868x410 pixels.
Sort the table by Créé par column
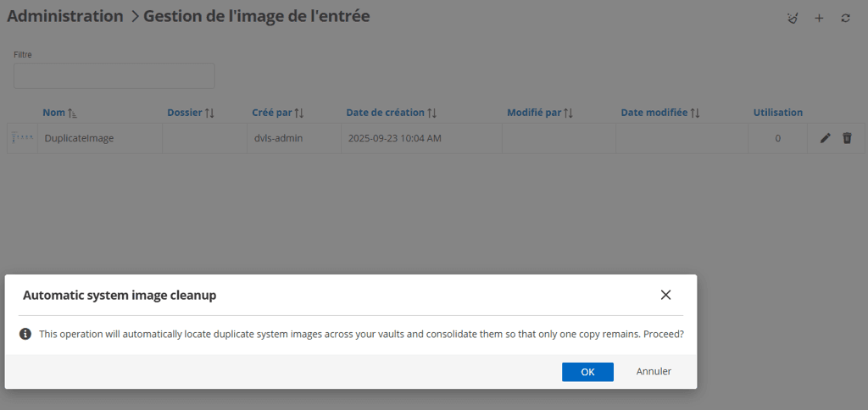click(278, 113)
